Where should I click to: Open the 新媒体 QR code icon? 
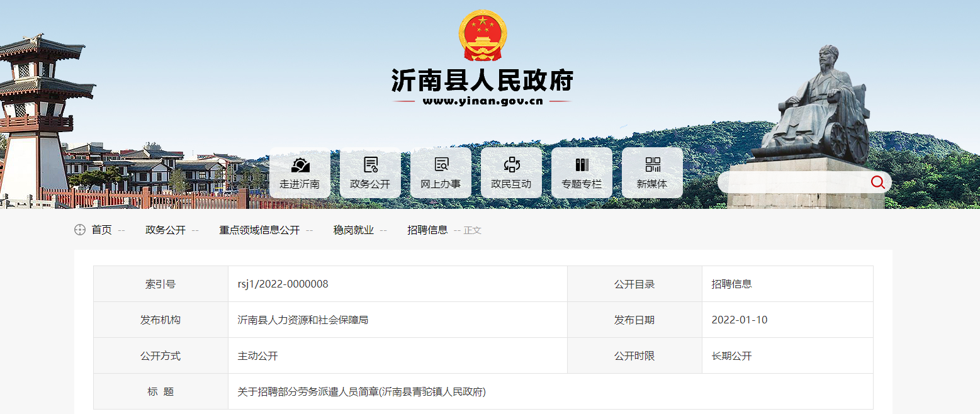pos(652,165)
